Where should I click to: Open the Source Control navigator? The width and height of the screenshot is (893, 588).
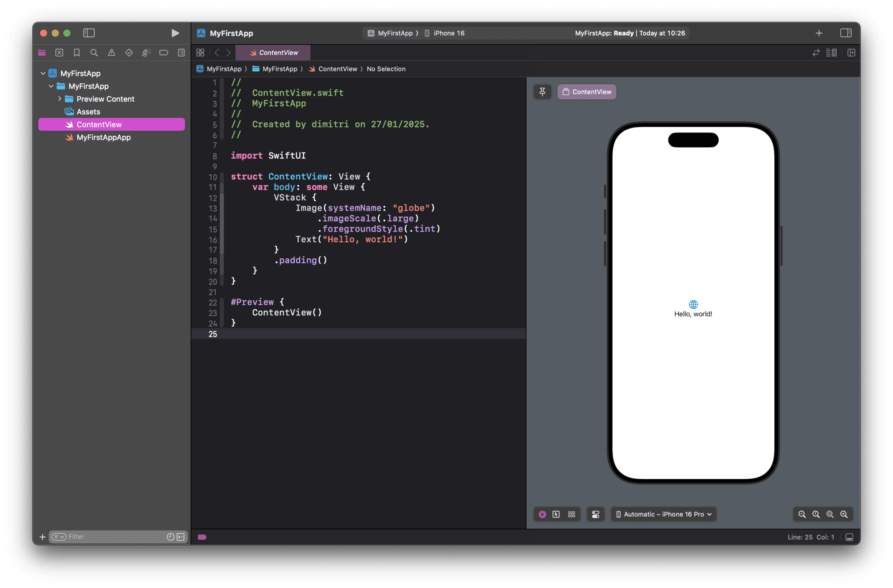59,53
